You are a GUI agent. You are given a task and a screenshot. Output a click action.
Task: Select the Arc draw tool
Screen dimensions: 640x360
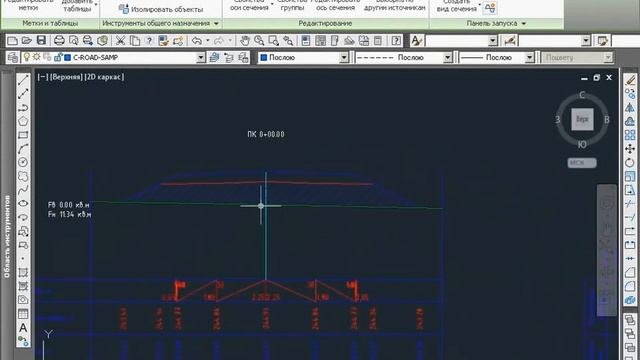pyautogui.click(x=23, y=149)
